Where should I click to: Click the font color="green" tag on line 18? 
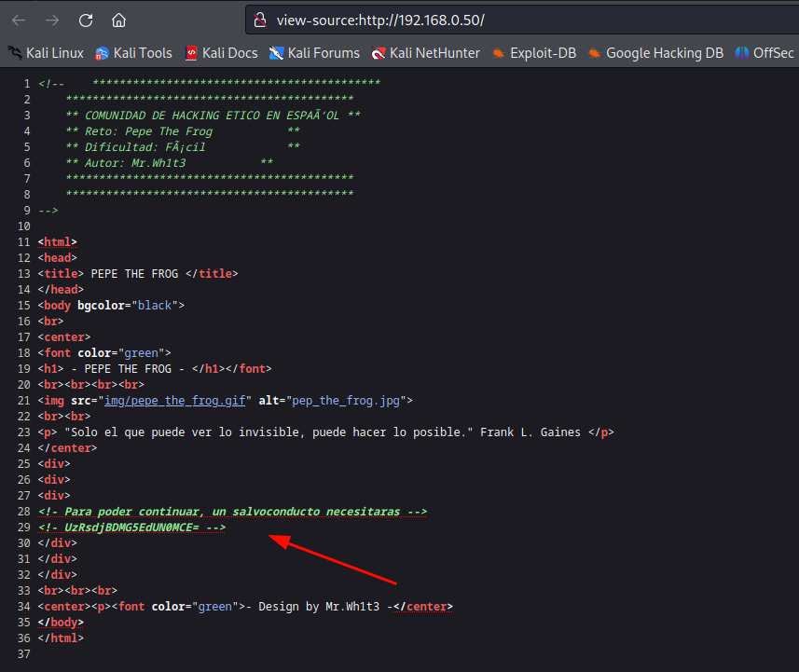point(104,352)
